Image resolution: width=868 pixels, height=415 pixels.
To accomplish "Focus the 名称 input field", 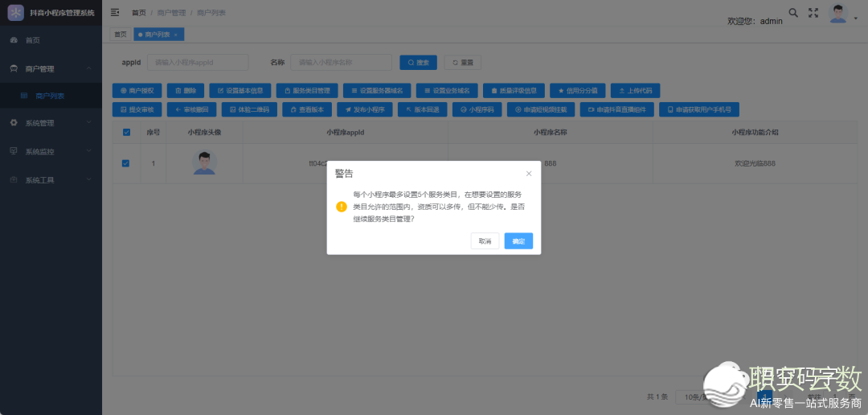I will coord(341,63).
